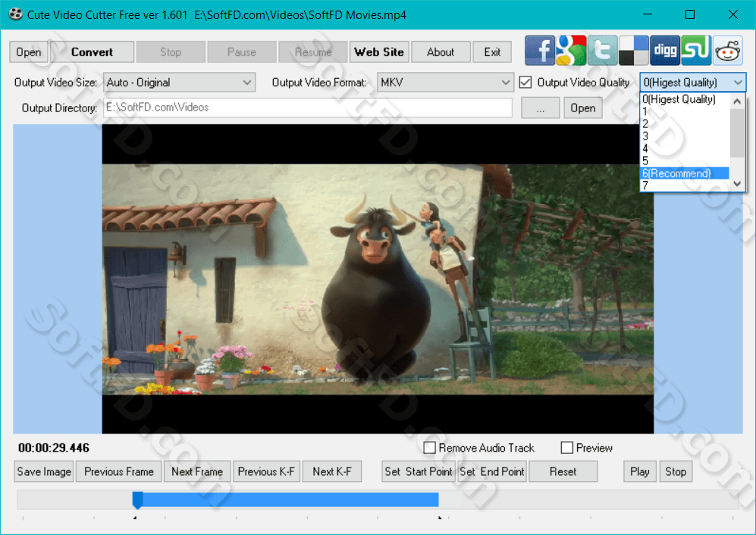Click the video preview frame
This screenshot has height=535, width=756.
[378, 279]
